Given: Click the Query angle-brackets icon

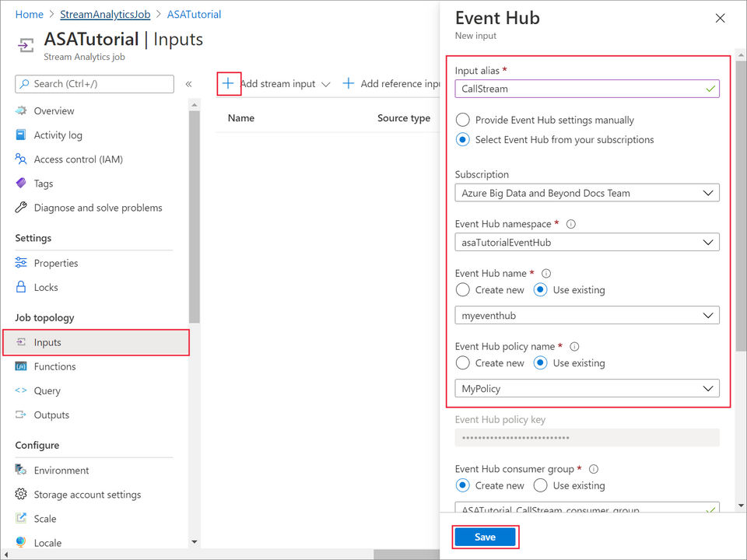Looking at the screenshot, I should (21, 390).
